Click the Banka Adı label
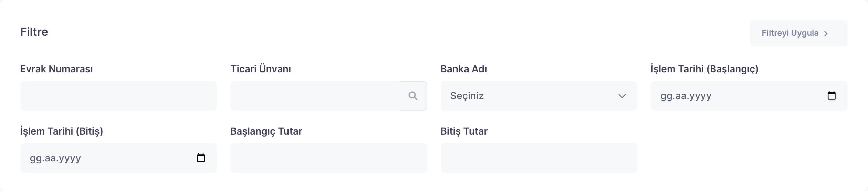Screen dimensions: 868x191 coord(463,69)
